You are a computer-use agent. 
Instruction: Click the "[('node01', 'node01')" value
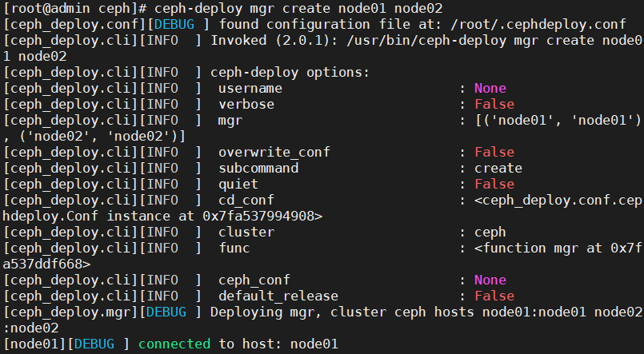558,120
